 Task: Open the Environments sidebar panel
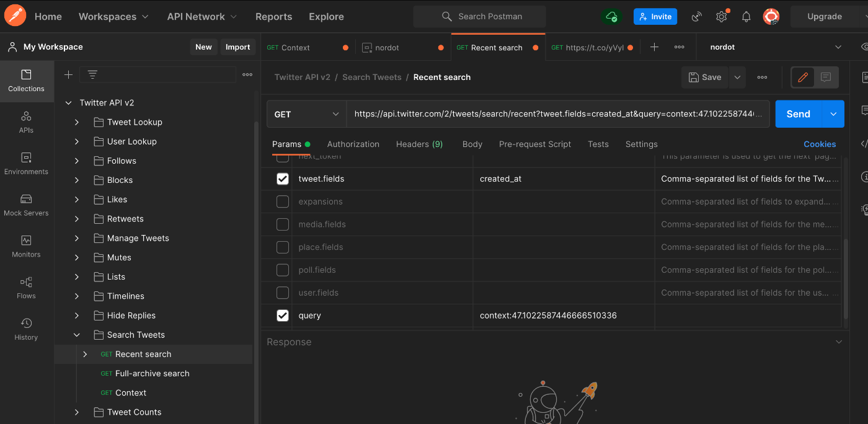tap(26, 164)
